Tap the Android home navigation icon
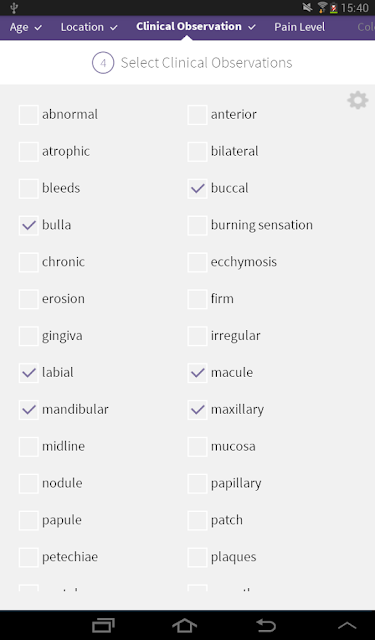375x640 pixels. coord(184,625)
